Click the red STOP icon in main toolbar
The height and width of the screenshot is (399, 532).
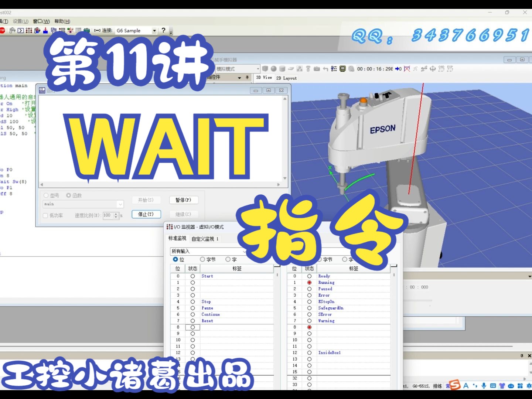click(2, 31)
